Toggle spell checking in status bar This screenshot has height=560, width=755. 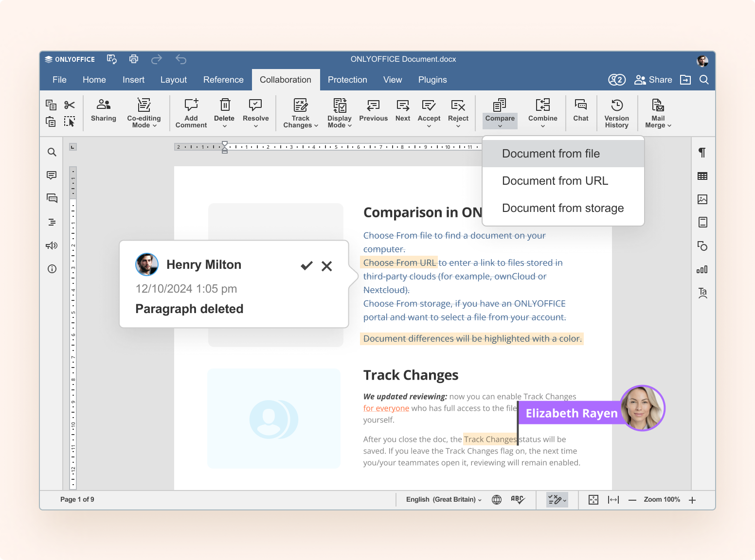click(x=518, y=500)
